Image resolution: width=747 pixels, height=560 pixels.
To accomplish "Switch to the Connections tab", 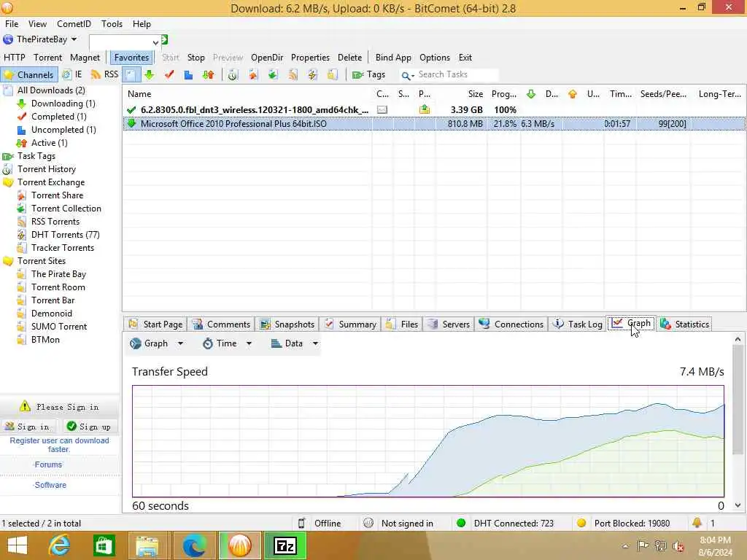I will point(511,324).
